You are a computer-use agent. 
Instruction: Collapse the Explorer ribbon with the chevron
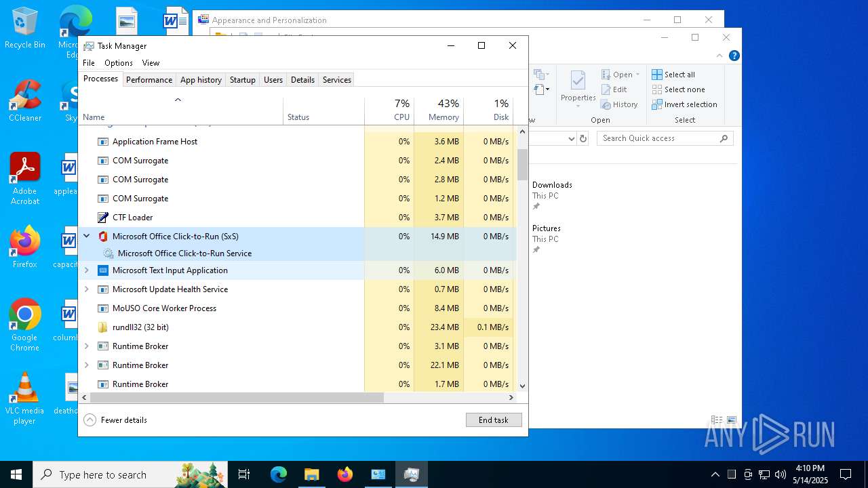point(719,56)
